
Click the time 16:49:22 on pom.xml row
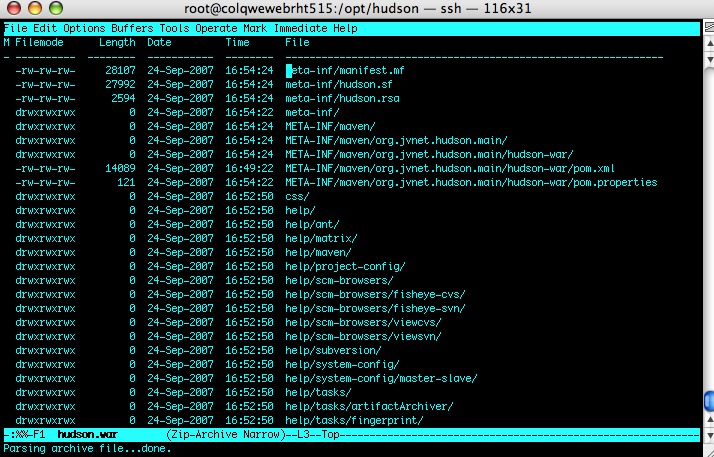(249, 168)
